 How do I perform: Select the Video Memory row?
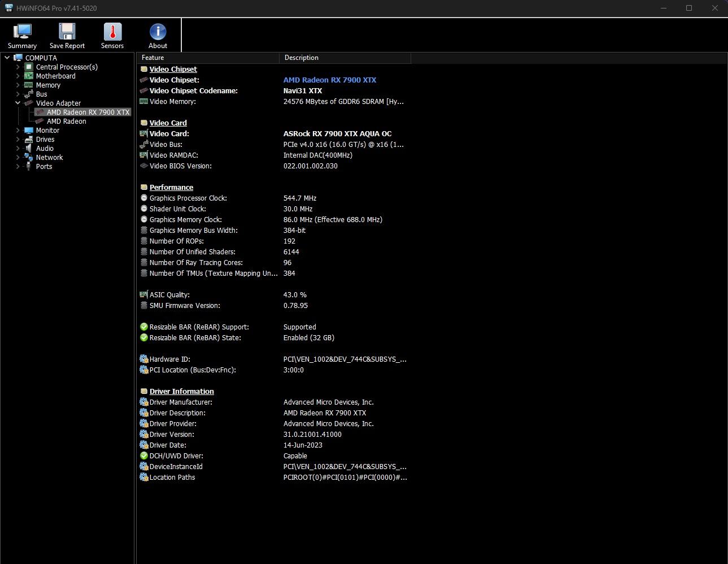click(273, 101)
